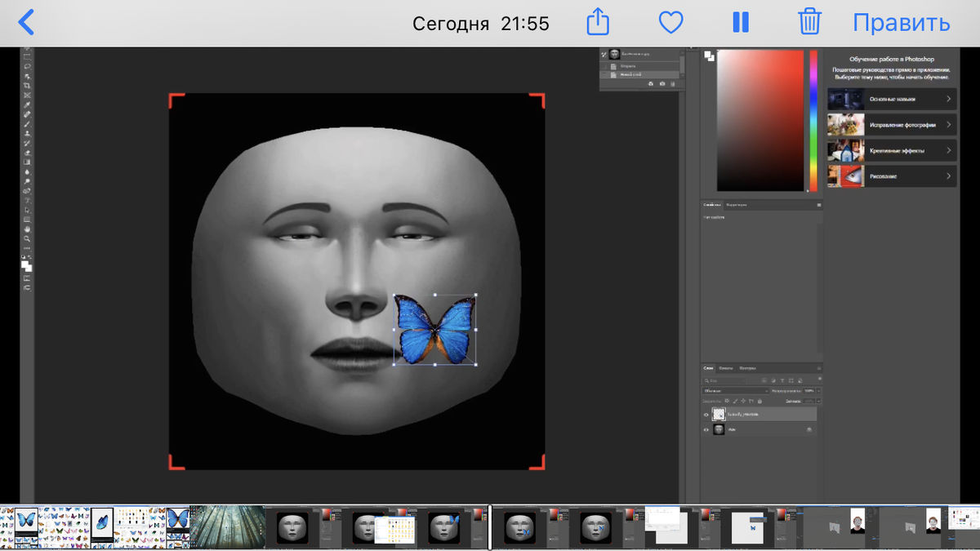Expand the opacity value dropdown arrow
This screenshot has width=980, height=551.
[x=818, y=391]
